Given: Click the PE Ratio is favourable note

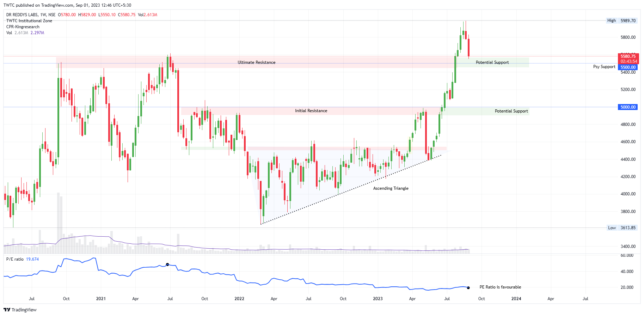Looking at the screenshot, I should [x=500, y=287].
